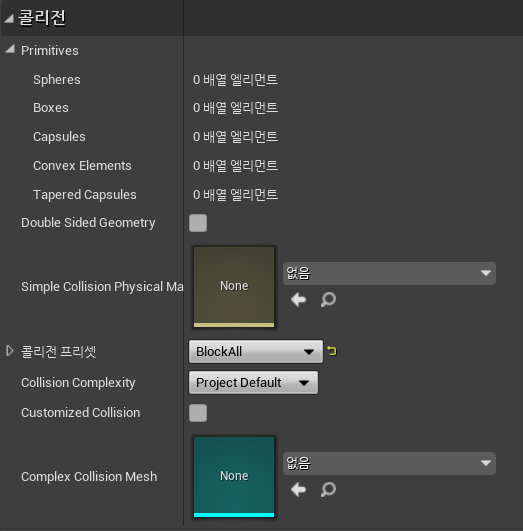Click the Simple Collision Physical Material None thumbnail
The height and width of the screenshot is (531, 523).
coord(234,287)
